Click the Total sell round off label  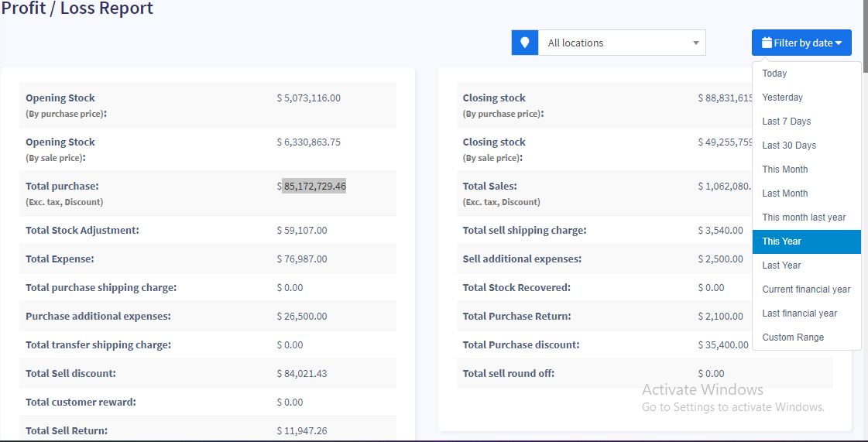509,373
